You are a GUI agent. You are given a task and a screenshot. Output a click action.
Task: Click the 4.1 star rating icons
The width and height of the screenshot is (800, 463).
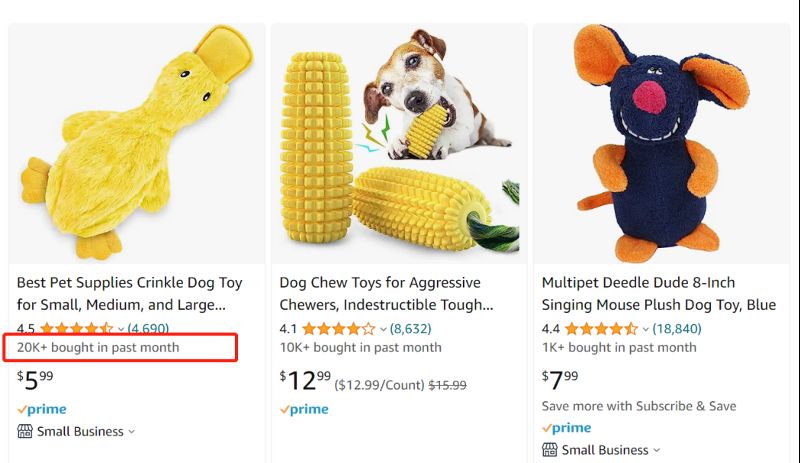[338, 328]
